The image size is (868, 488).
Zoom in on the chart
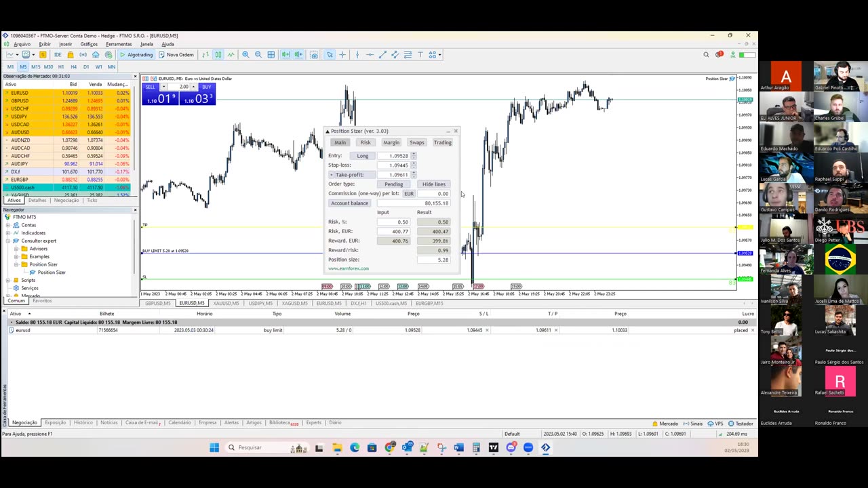point(245,54)
